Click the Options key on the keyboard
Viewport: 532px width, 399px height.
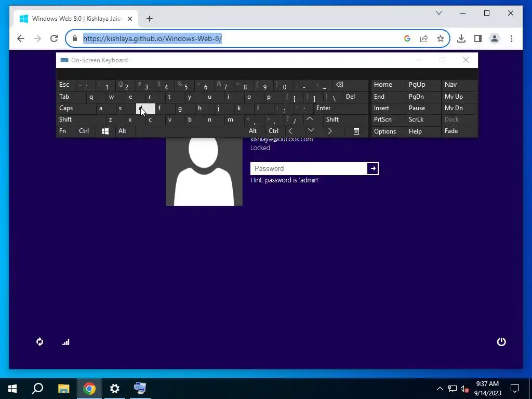[388, 131]
